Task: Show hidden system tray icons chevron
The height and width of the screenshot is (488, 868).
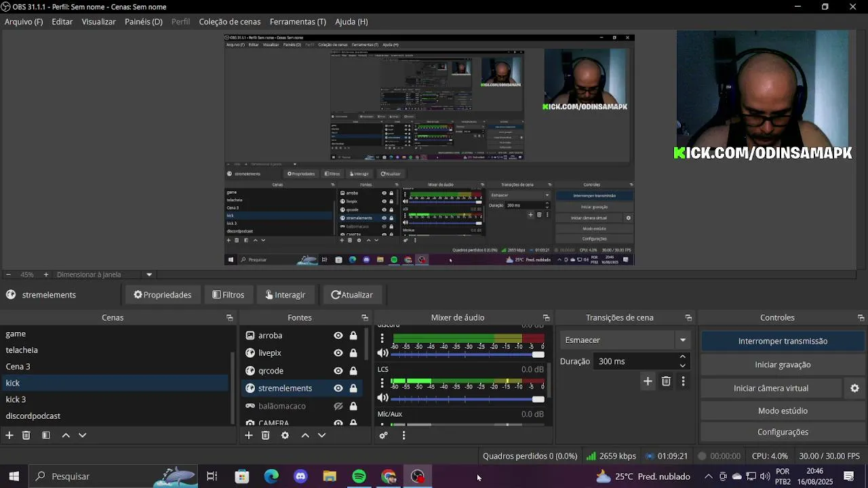Action: click(x=709, y=476)
